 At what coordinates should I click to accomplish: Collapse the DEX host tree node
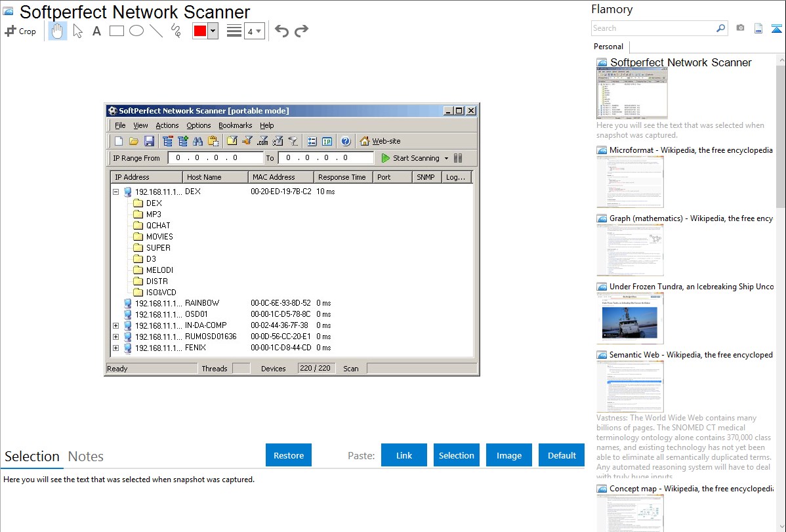[115, 192]
